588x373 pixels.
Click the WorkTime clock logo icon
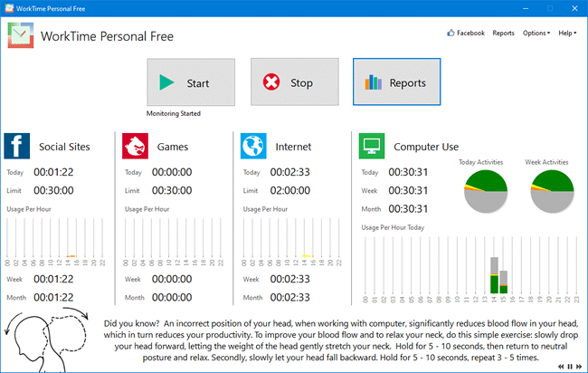pos(21,35)
